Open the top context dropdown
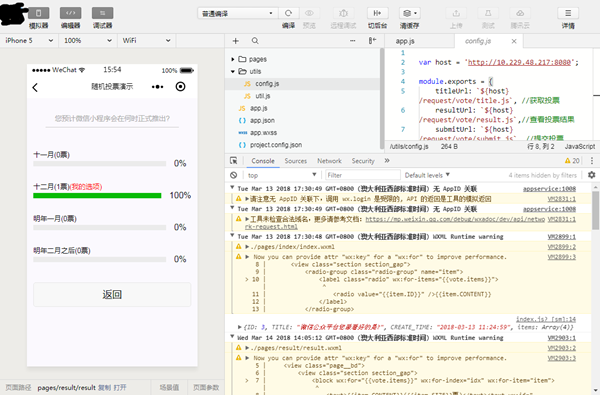This screenshot has width=600, height=395. tap(282, 175)
